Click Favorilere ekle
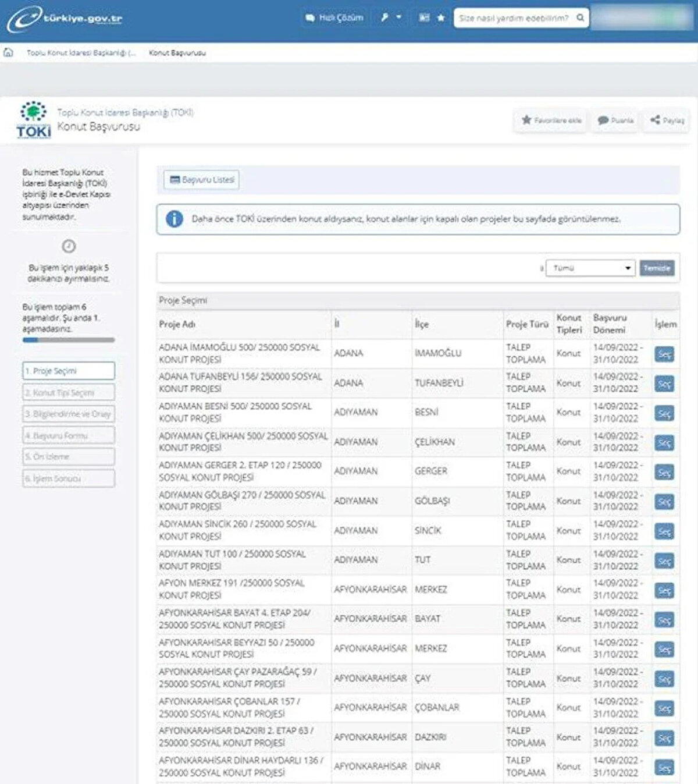This screenshot has width=698, height=784. pyautogui.click(x=550, y=120)
